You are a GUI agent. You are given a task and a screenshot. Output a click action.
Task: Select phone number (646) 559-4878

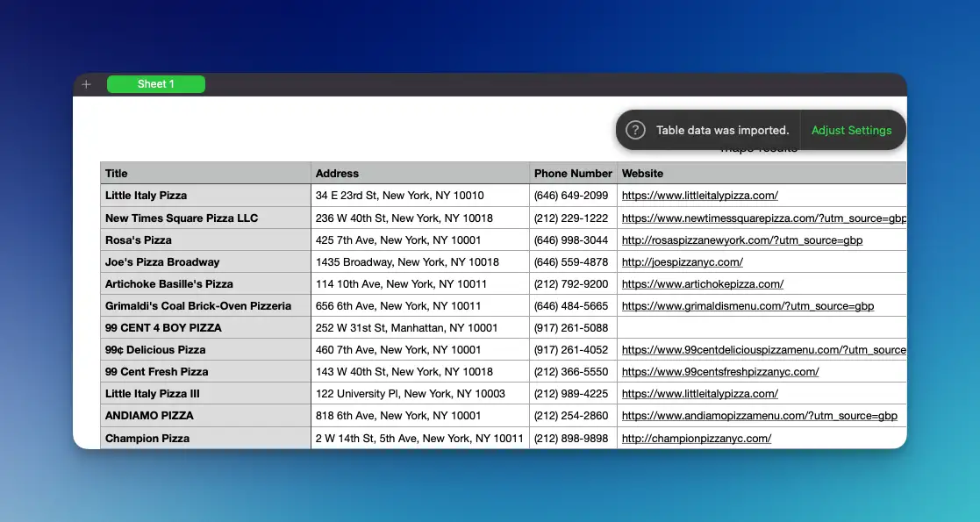[573, 262]
